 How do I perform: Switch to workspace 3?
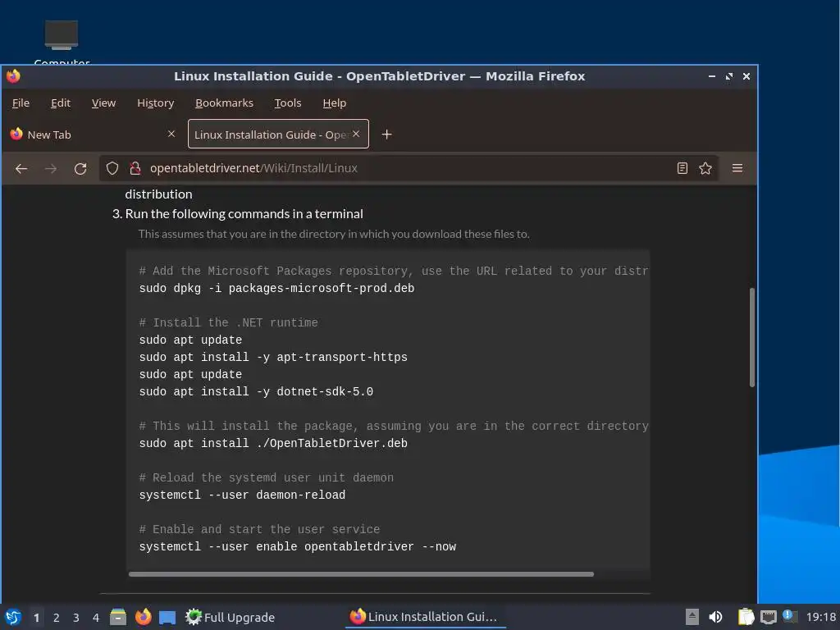click(76, 618)
